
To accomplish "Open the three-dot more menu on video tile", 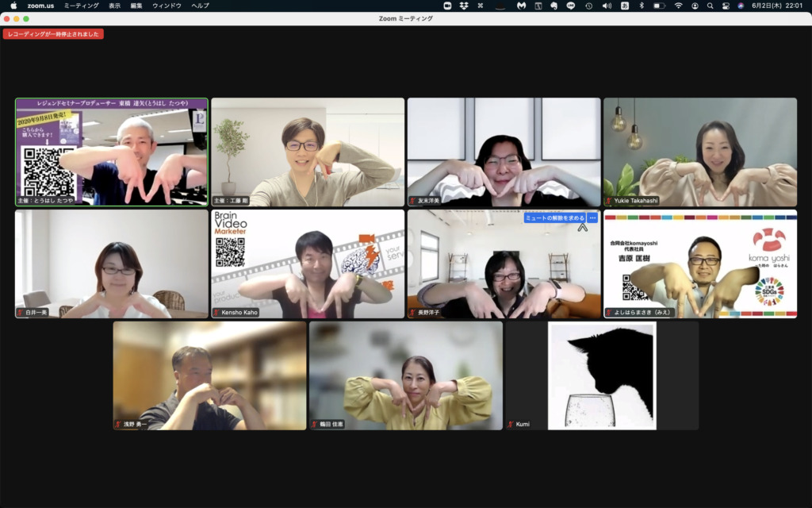I will 592,217.
